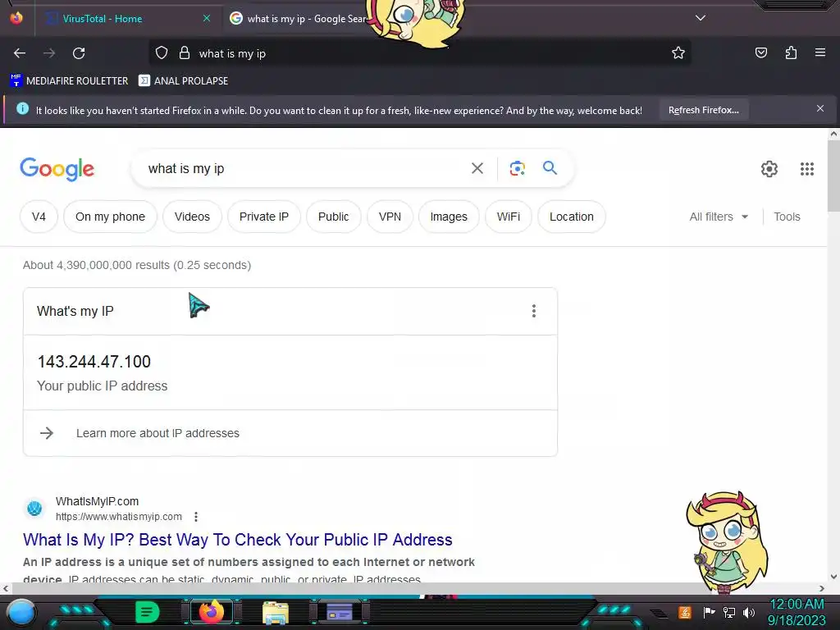Select the On my phone filter chip

(x=111, y=217)
